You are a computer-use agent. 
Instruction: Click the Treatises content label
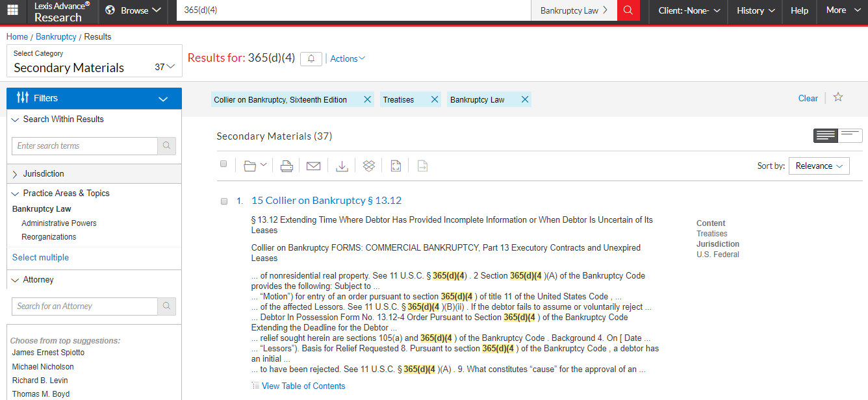click(712, 234)
